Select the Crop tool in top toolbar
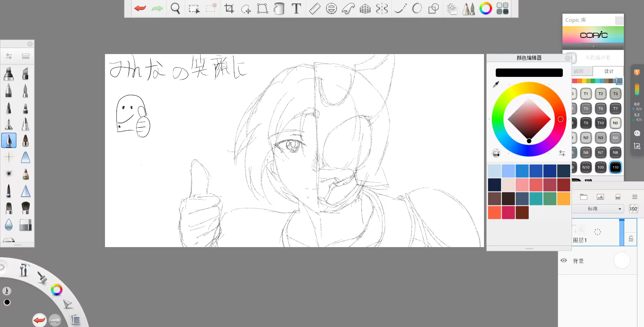Image resolution: width=644 pixels, height=327 pixels. (x=229, y=9)
